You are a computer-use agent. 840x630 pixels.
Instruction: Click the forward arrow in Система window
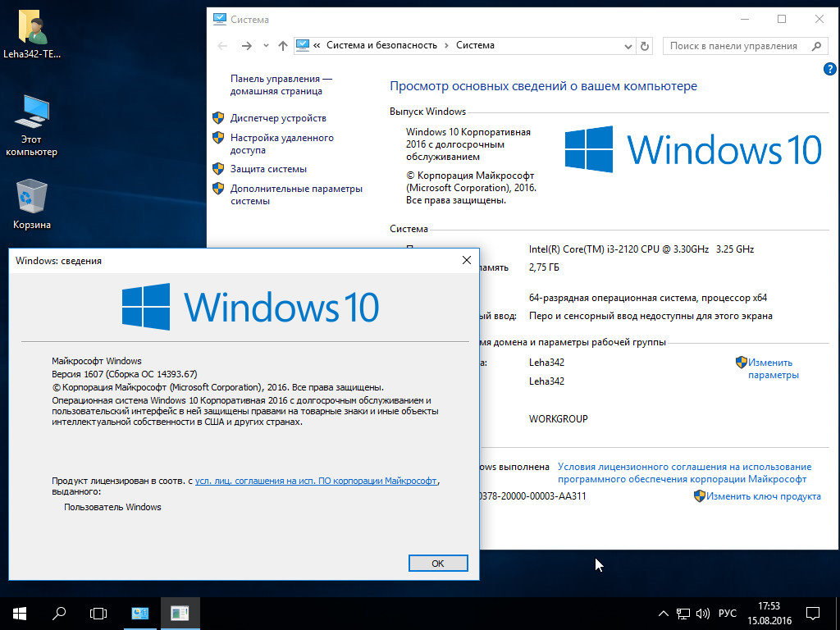point(246,46)
